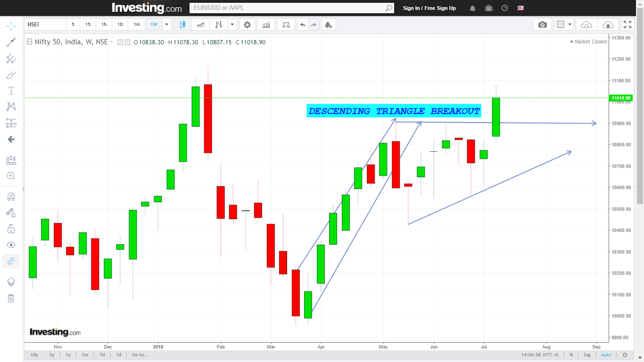Screen dimensions: 644x362
Task: Enter fullscreen chart mode
Action: click(627, 25)
